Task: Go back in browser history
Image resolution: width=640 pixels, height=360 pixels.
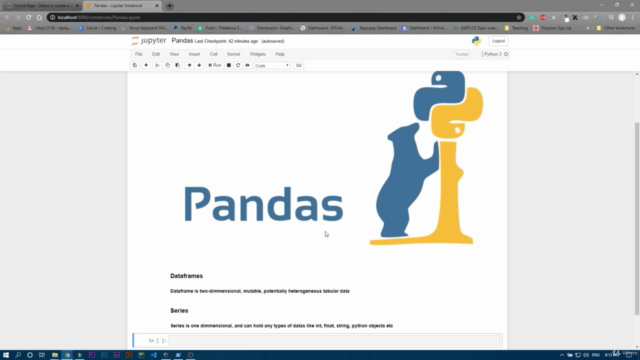Action: [x=7, y=18]
